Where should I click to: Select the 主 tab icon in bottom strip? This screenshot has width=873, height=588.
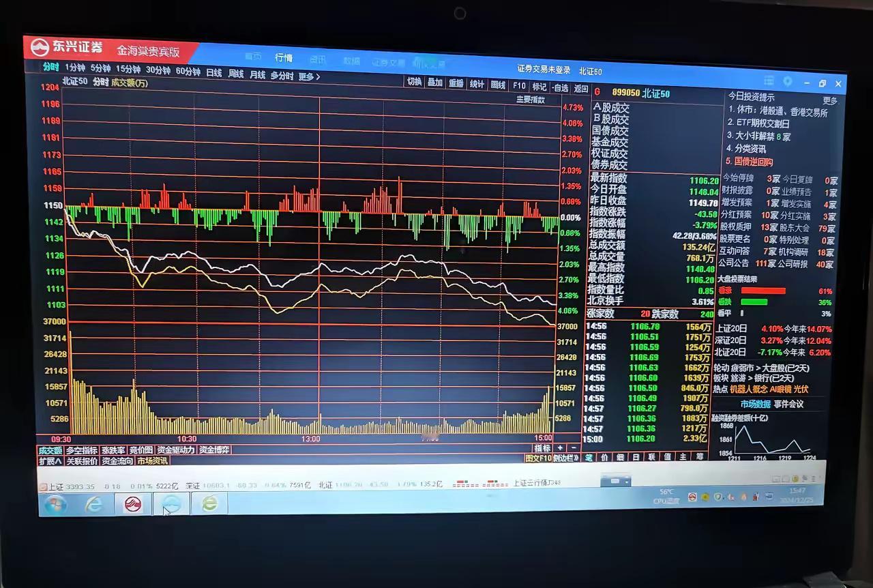click(x=683, y=457)
